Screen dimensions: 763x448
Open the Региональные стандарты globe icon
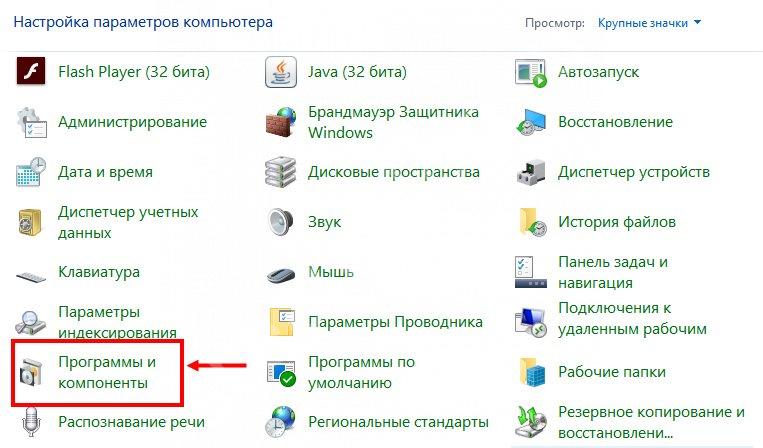281,422
